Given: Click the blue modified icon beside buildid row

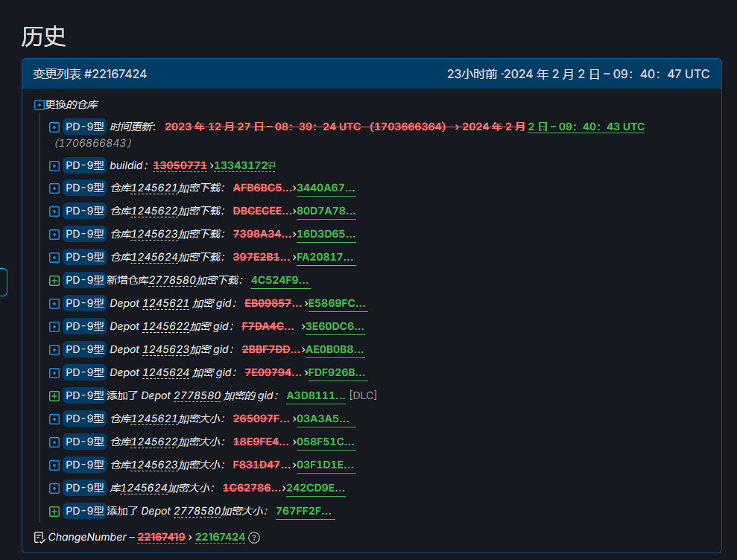Looking at the screenshot, I should [54, 165].
